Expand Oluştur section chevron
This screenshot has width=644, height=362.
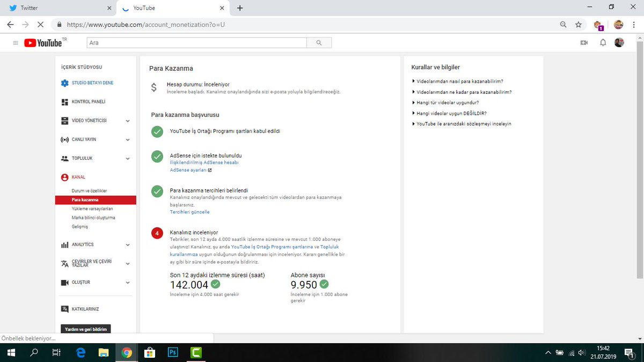coord(128,283)
